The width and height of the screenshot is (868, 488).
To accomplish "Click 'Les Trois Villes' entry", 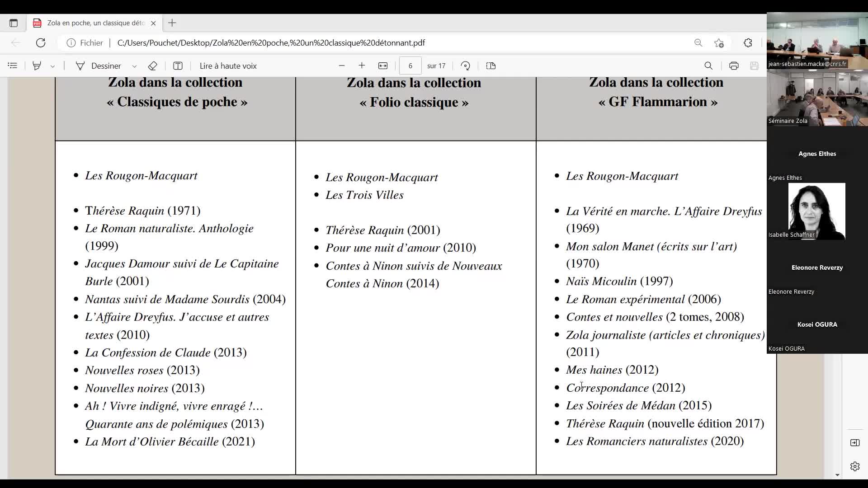I will (364, 195).
